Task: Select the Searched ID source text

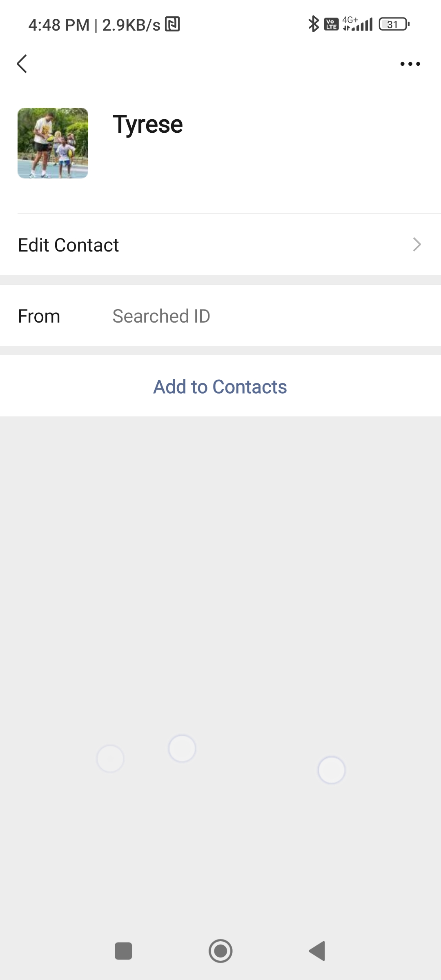Action: [x=161, y=316]
